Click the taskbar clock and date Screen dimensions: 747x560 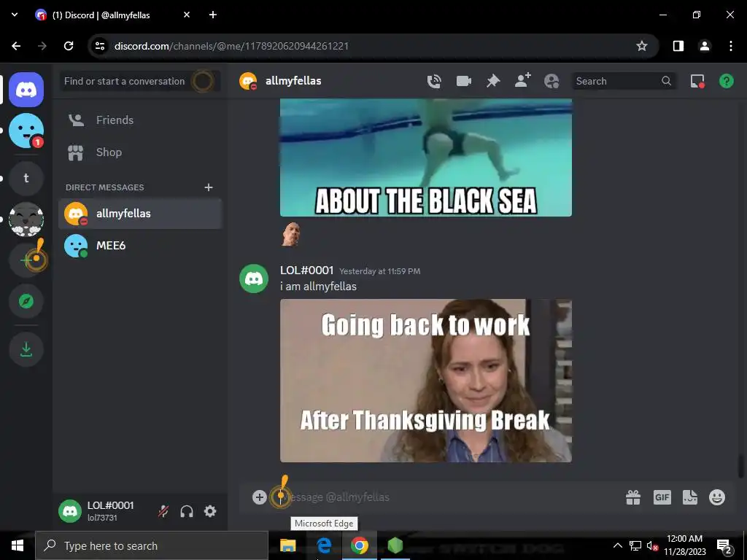click(684, 545)
